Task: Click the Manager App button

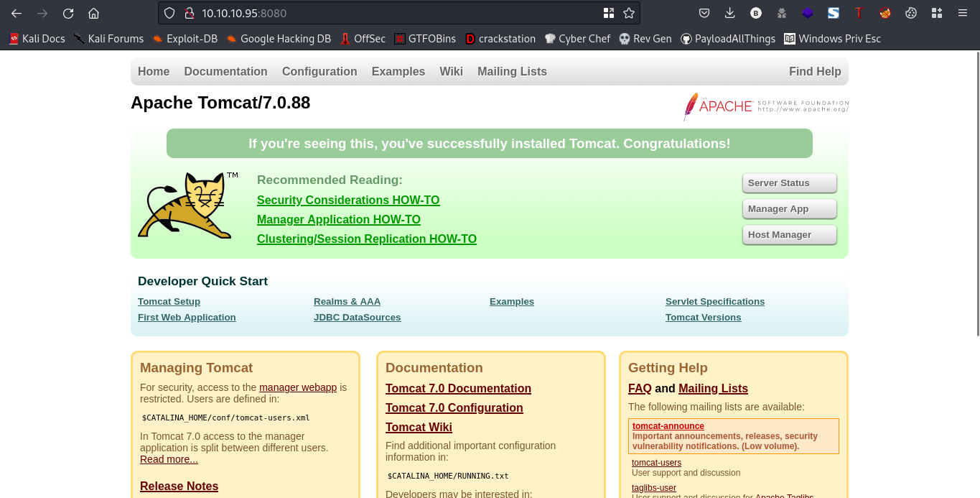Action: 789,209
